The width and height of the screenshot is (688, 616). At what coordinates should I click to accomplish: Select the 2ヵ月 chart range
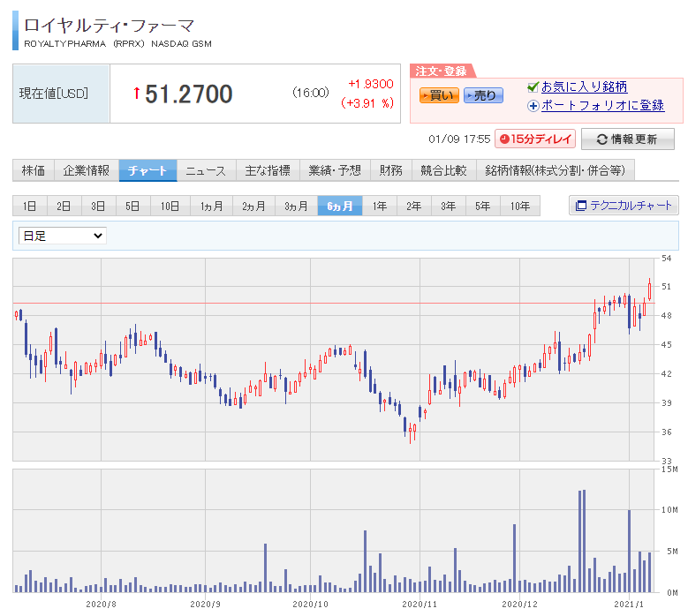253,206
